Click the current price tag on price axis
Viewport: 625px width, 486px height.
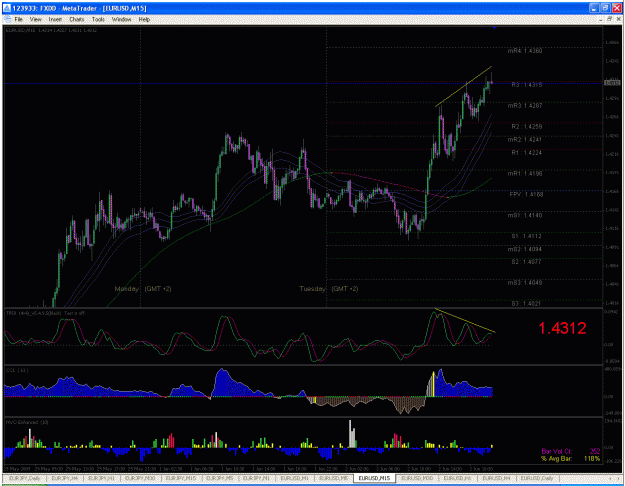612,83
